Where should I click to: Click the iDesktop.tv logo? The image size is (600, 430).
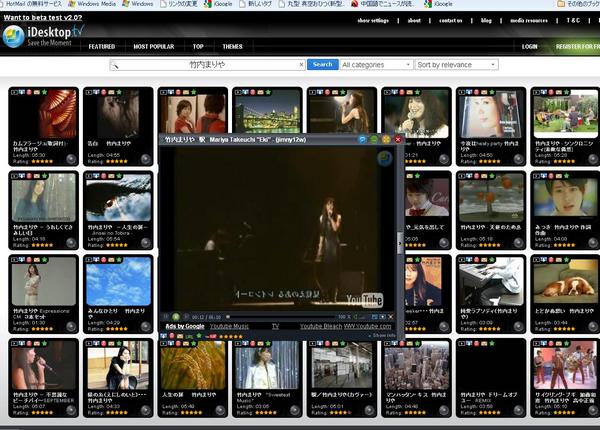point(43,36)
